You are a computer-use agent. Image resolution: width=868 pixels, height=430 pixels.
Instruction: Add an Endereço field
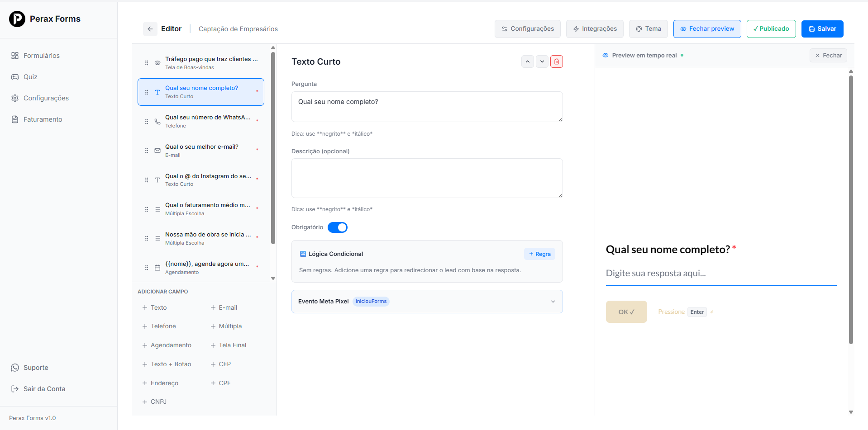[x=160, y=383]
